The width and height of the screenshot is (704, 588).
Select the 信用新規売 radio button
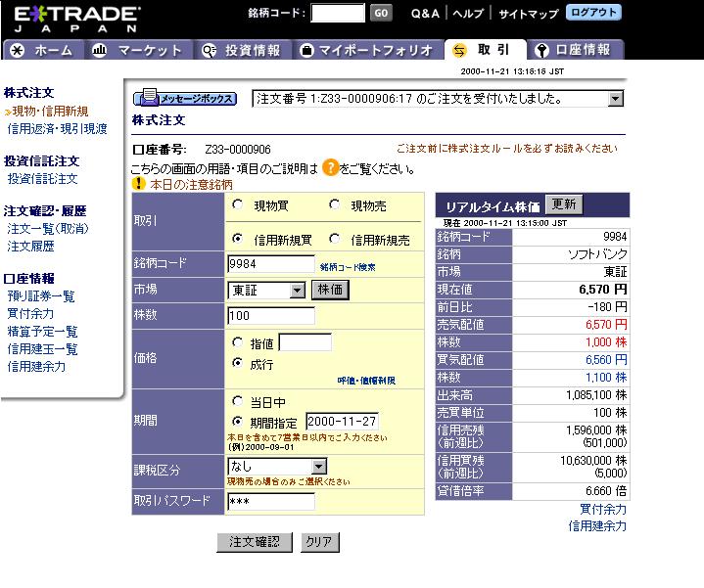(335, 239)
